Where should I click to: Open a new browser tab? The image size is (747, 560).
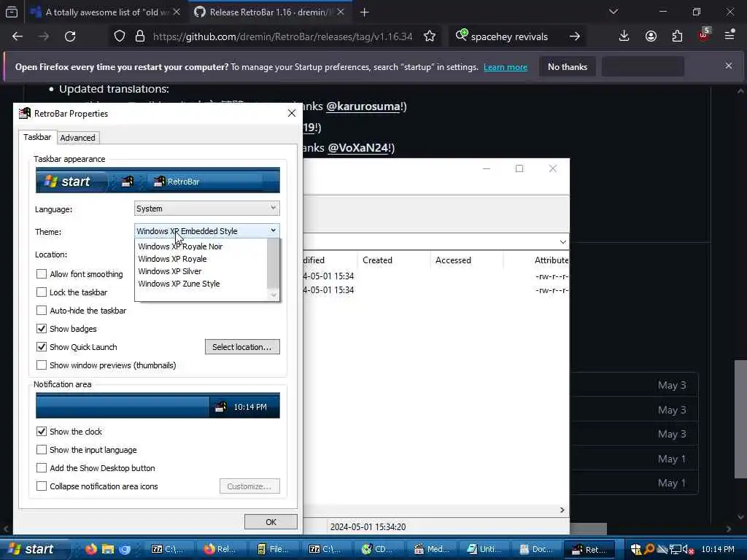click(365, 12)
